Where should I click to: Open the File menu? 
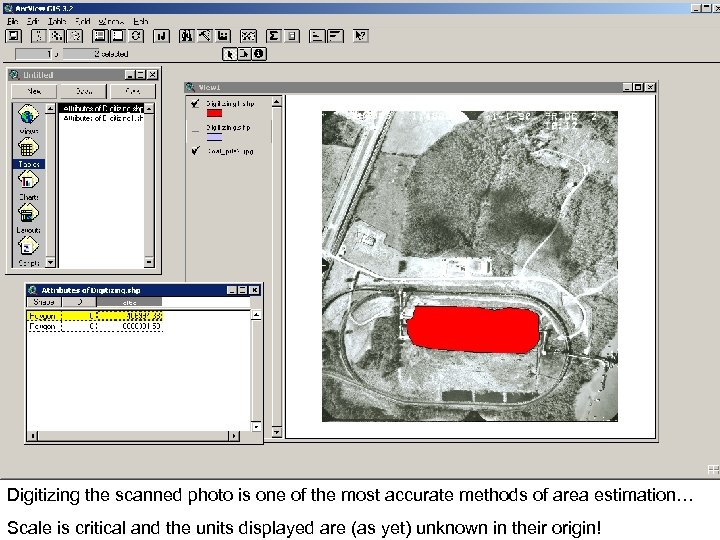(x=12, y=21)
